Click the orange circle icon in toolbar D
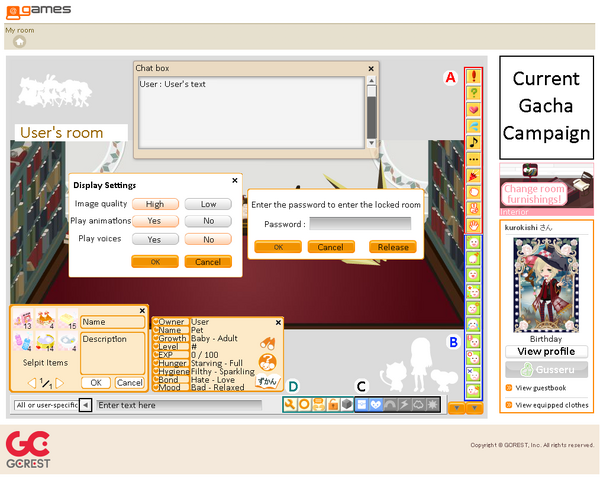 (304, 404)
